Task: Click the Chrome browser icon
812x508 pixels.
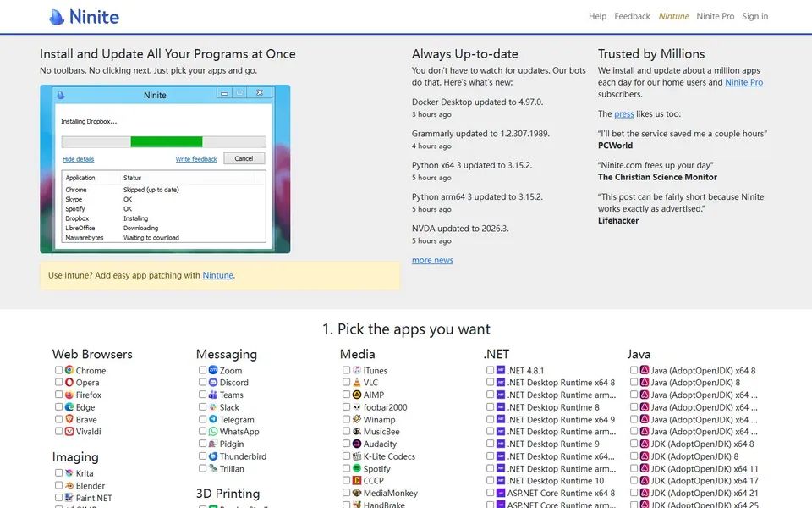Action: pyautogui.click(x=69, y=370)
